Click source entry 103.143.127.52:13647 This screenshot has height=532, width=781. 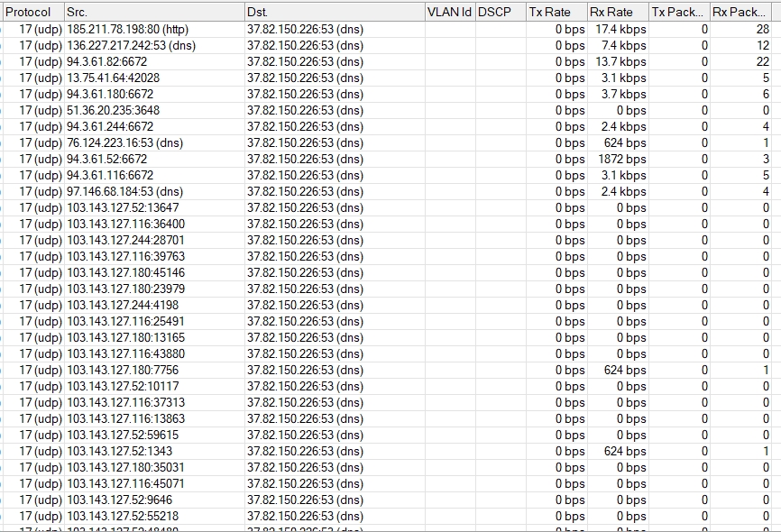(123, 208)
